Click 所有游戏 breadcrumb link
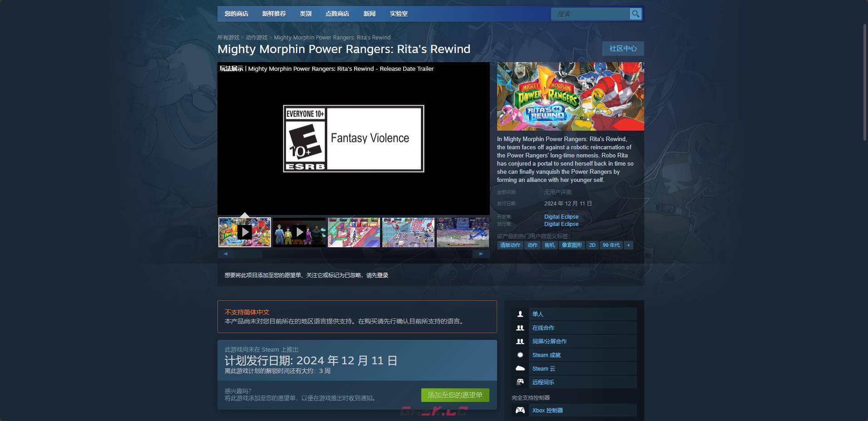Image resolution: width=868 pixels, height=421 pixels. point(228,38)
